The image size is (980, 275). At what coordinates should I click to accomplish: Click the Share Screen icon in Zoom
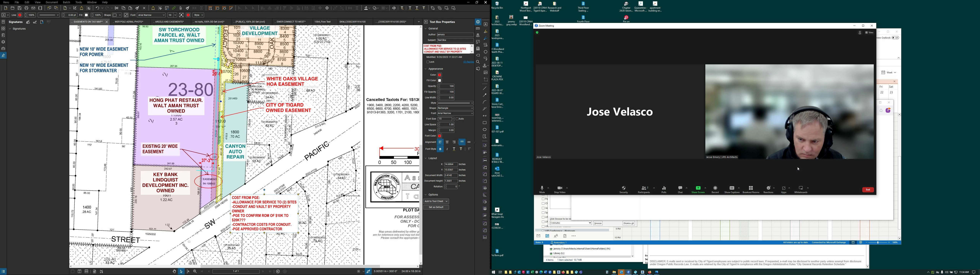coord(698,188)
